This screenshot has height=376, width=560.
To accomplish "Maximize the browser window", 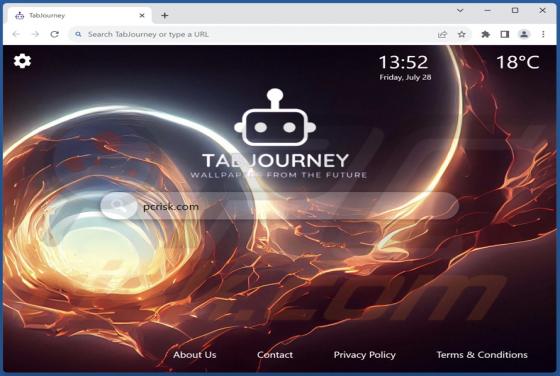I will click(x=515, y=11).
